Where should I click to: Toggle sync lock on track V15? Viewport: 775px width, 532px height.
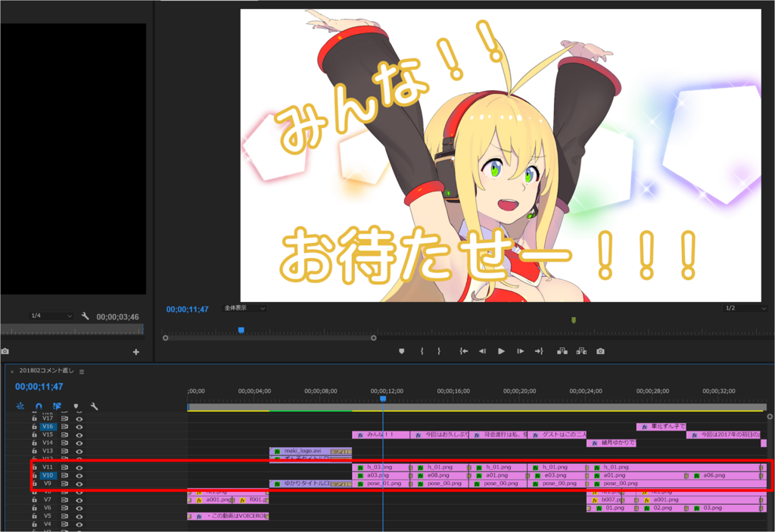click(64, 434)
